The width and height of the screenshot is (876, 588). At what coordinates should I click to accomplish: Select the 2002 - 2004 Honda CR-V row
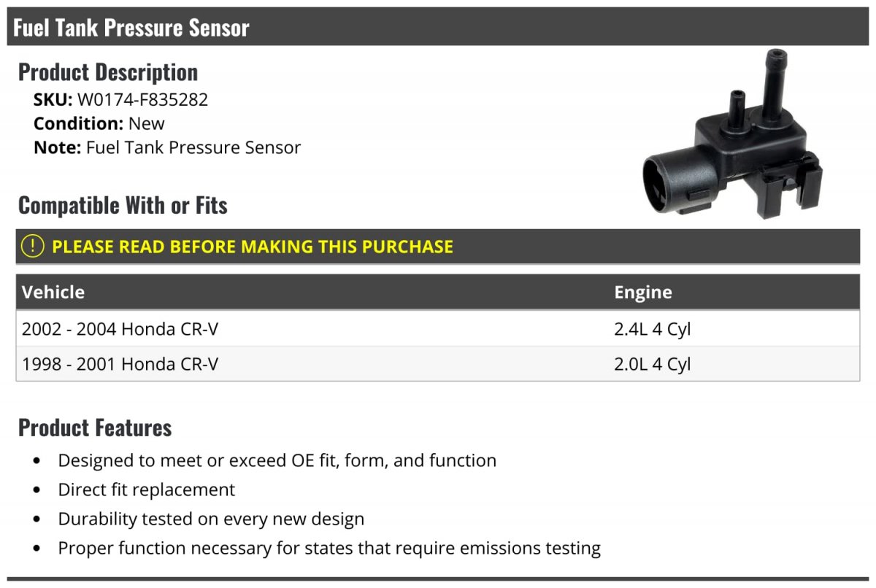pos(438,329)
